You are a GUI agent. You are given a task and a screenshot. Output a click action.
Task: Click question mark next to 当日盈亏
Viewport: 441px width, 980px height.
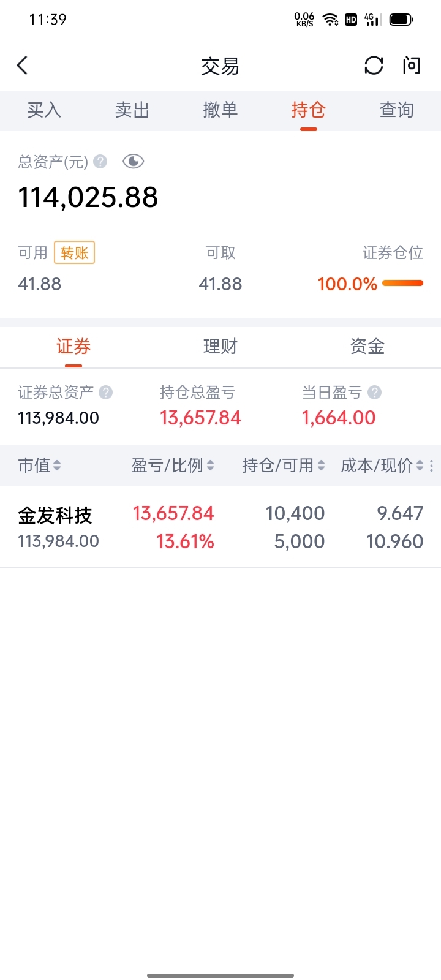click(x=375, y=392)
